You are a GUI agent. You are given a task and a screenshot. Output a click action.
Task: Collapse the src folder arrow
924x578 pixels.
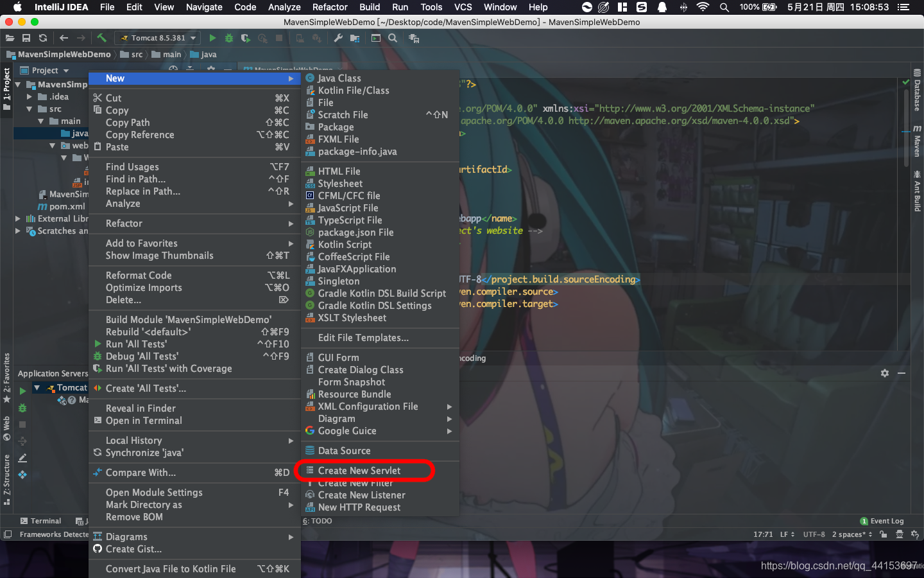point(30,109)
